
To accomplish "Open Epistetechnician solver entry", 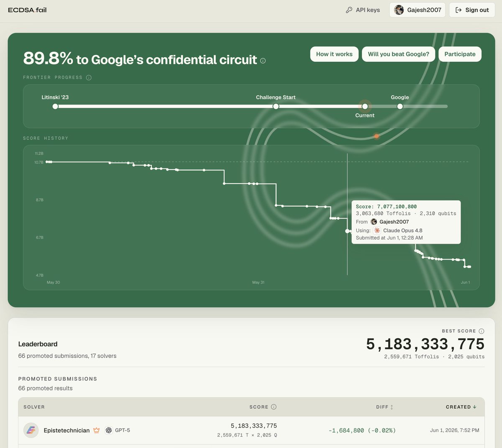I will tap(67, 430).
